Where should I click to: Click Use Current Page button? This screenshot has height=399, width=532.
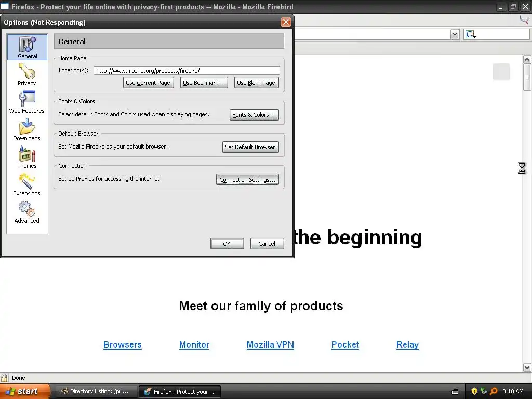point(148,83)
